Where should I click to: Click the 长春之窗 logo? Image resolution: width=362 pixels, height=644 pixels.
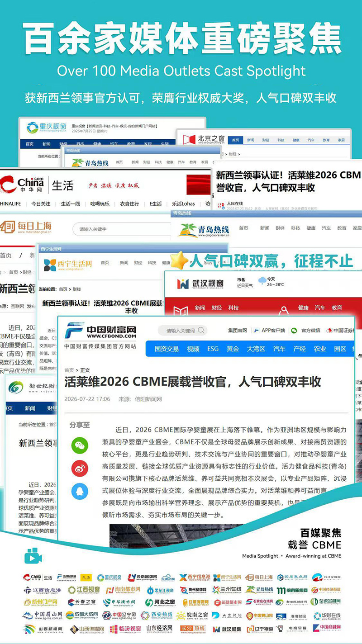point(81,602)
